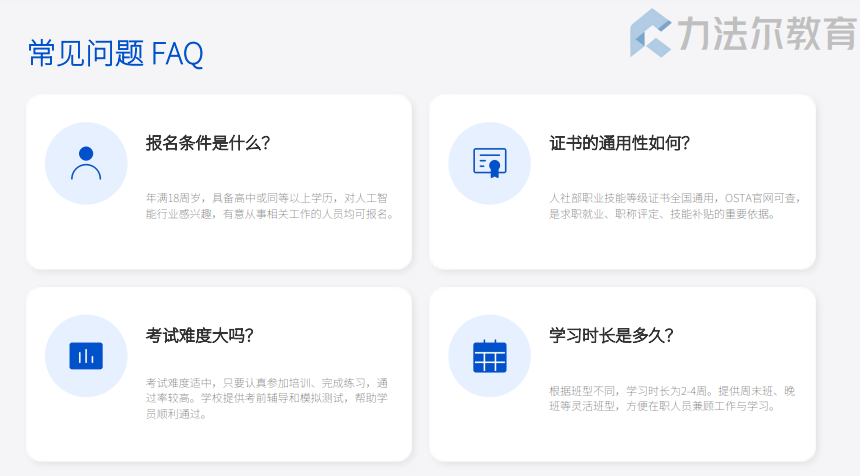
Task: Click the person icon beside 报名条件是什么
Action: pos(86,163)
